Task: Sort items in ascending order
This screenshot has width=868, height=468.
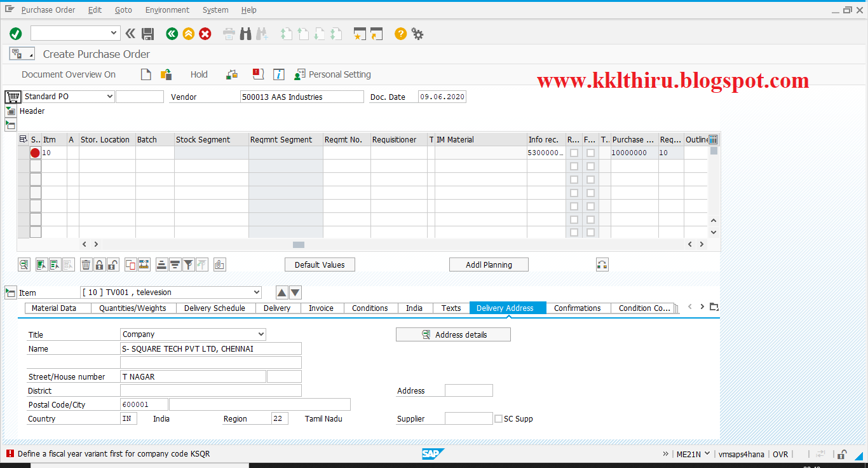Action: (161, 265)
